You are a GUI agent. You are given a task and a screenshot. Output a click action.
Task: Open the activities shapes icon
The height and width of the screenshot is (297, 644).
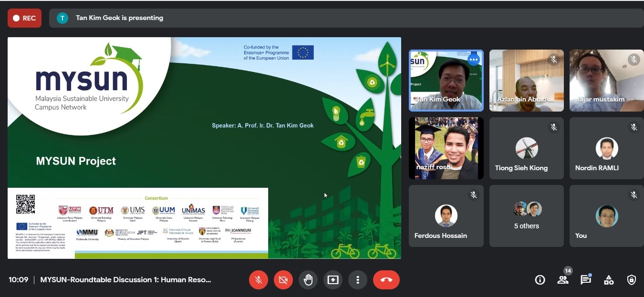(609, 280)
